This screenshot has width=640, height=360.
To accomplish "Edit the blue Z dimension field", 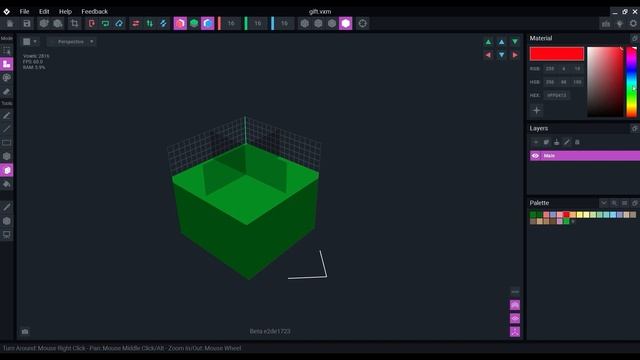I will pos(284,24).
